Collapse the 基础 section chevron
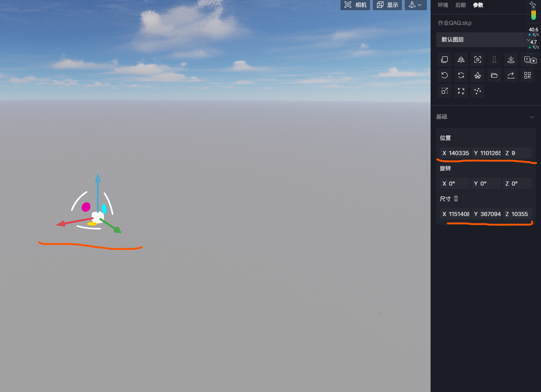This screenshot has height=392, width=541. click(532, 117)
